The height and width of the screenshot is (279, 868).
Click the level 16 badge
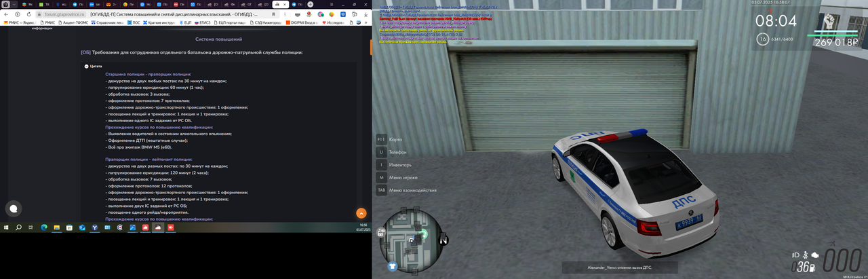(x=763, y=39)
